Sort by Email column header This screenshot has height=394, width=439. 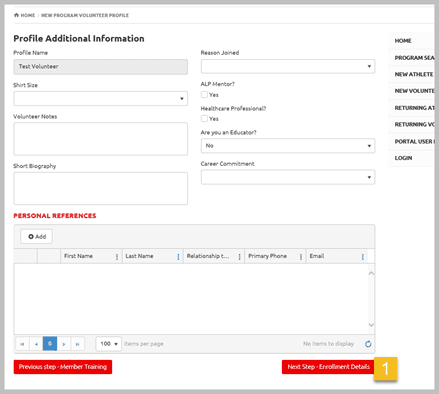pos(317,256)
